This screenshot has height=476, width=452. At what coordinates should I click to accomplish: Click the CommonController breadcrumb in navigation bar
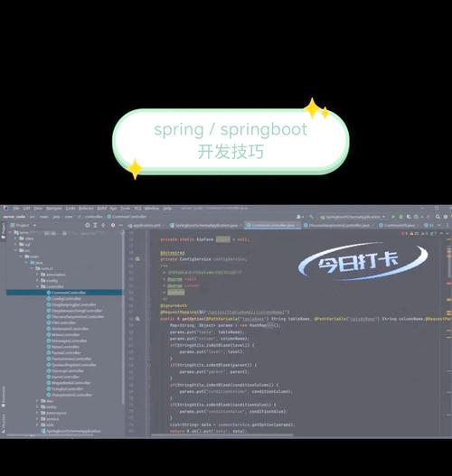pos(127,217)
